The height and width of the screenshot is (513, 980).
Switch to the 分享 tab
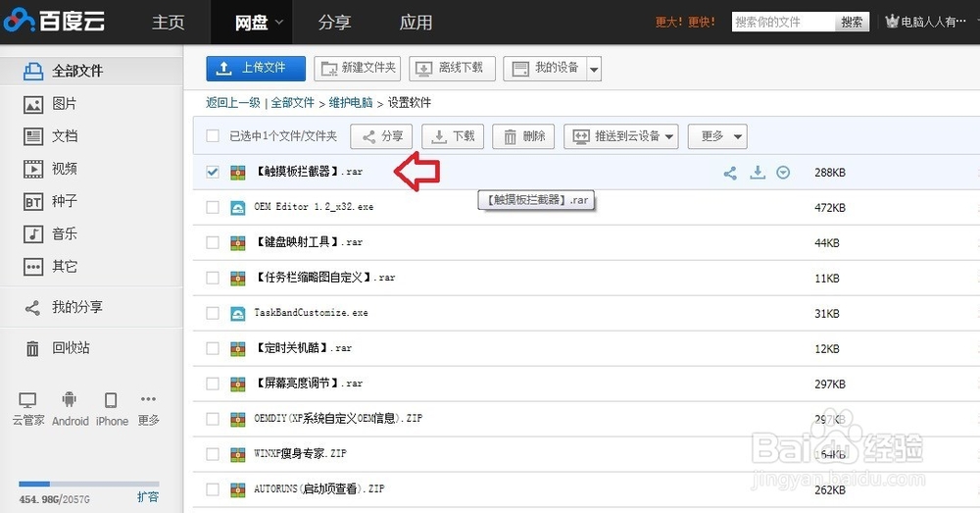334,23
